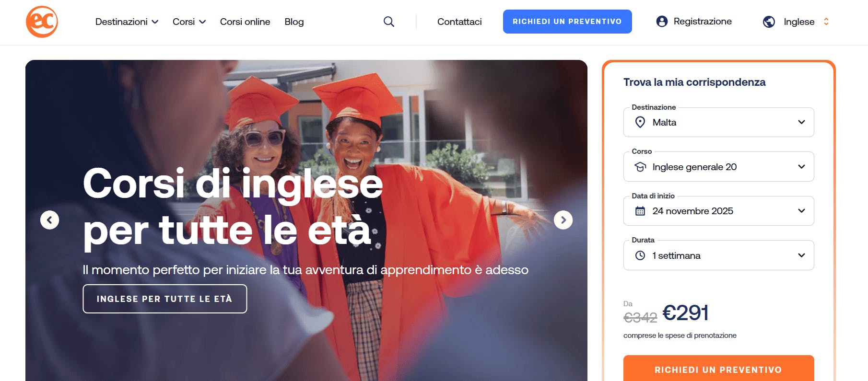Open the Contattaci link

coord(459,22)
